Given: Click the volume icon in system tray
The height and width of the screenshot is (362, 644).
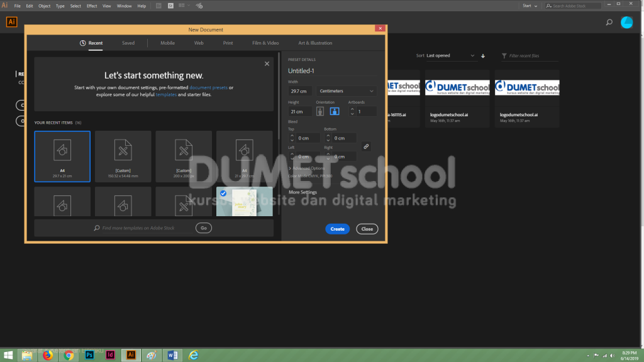Looking at the screenshot, I should coord(612,356).
